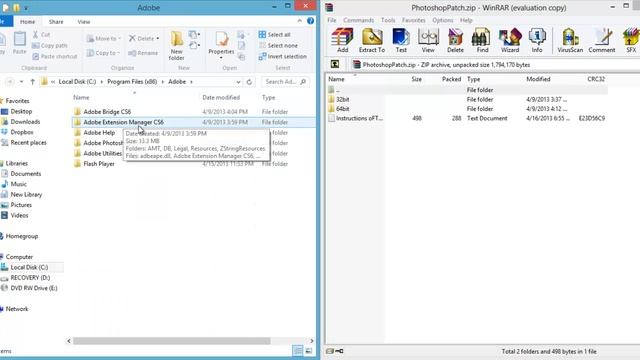This screenshot has width=640, height=360.
Task: Open WinRAR Help menu
Action: coord(466,20)
